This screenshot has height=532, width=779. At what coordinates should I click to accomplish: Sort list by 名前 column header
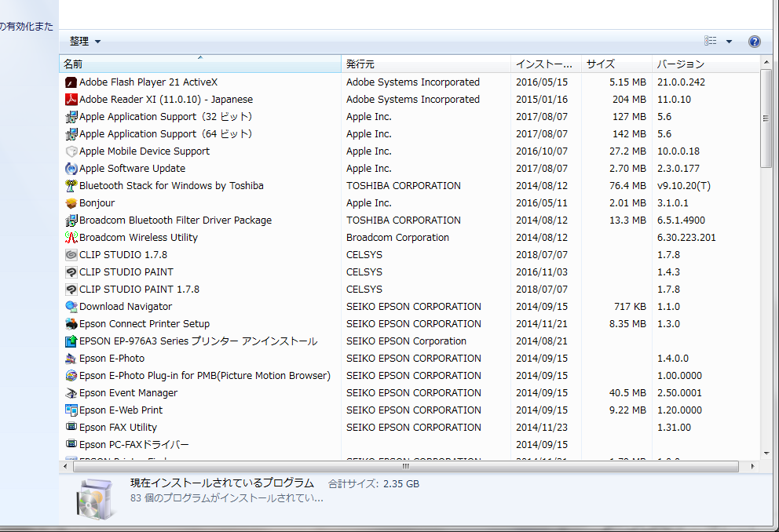point(200,64)
